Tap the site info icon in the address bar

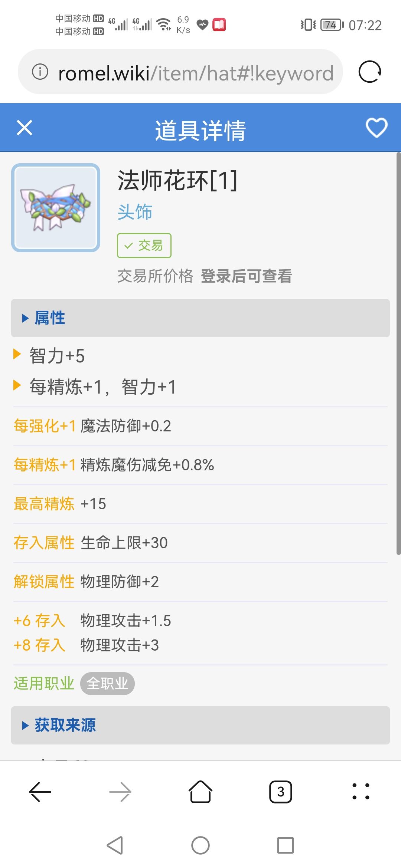[40, 72]
